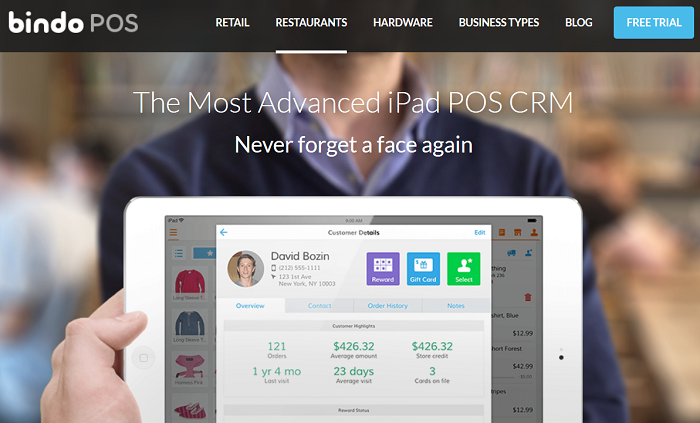Start the FREE TRIAL

click(654, 22)
